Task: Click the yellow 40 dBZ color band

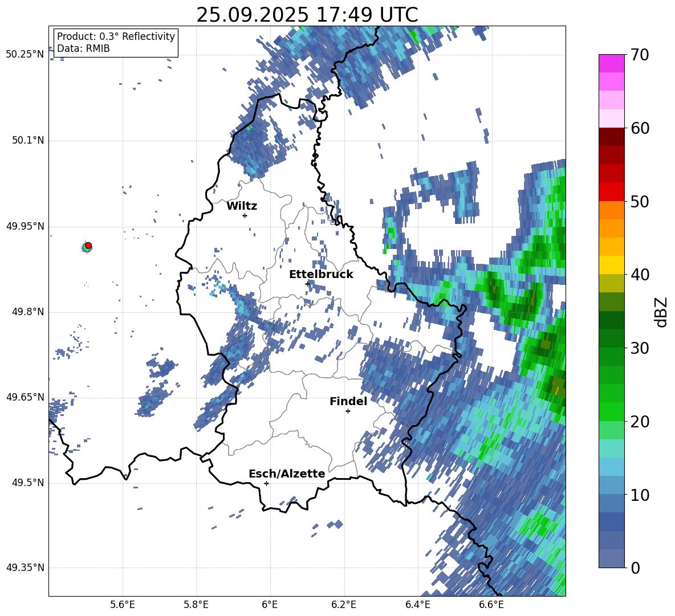Action: [611, 265]
